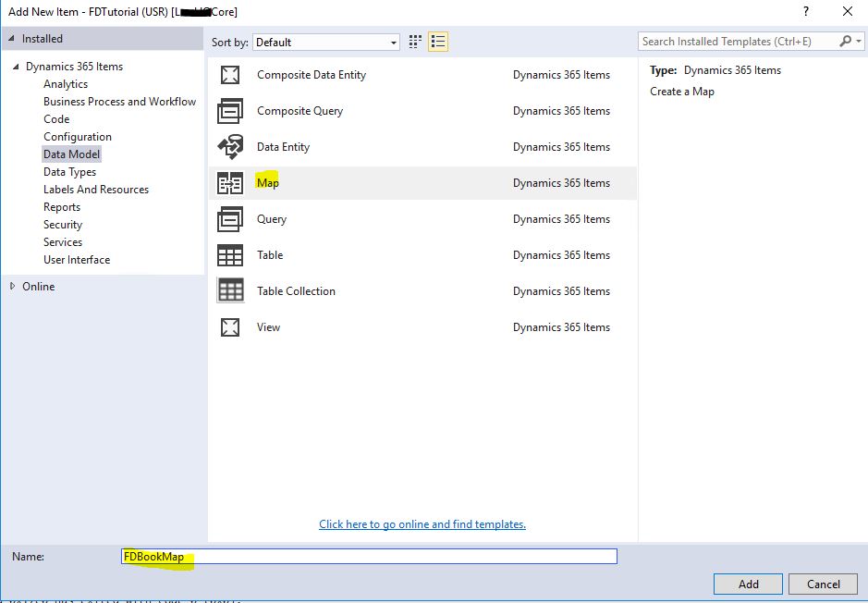Click the Cancel button
868x603 pixels.
[x=824, y=584]
